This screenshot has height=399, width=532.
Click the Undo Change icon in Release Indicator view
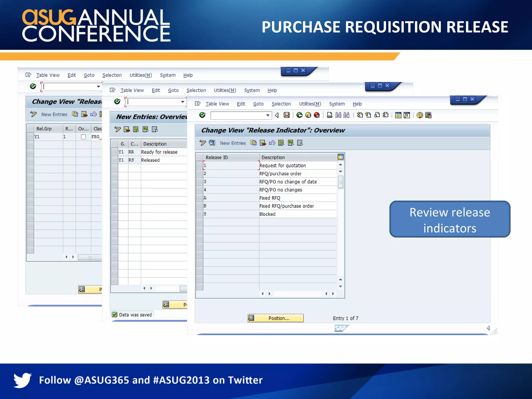(272, 143)
